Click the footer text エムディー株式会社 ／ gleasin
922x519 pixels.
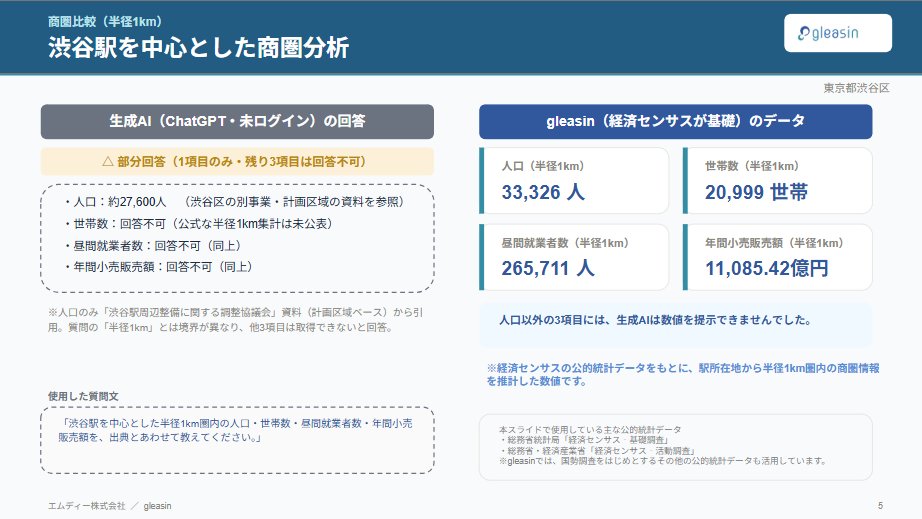tap(110, 506)
